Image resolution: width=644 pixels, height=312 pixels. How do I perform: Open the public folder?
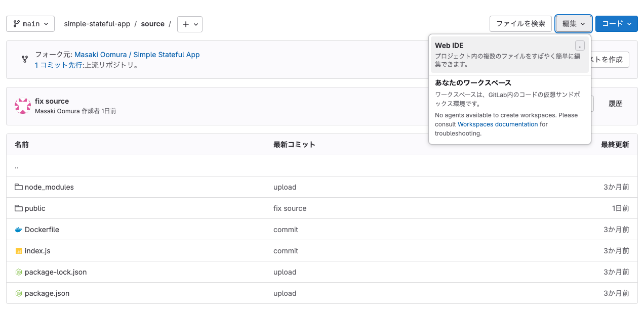click(x=35, y=208)
